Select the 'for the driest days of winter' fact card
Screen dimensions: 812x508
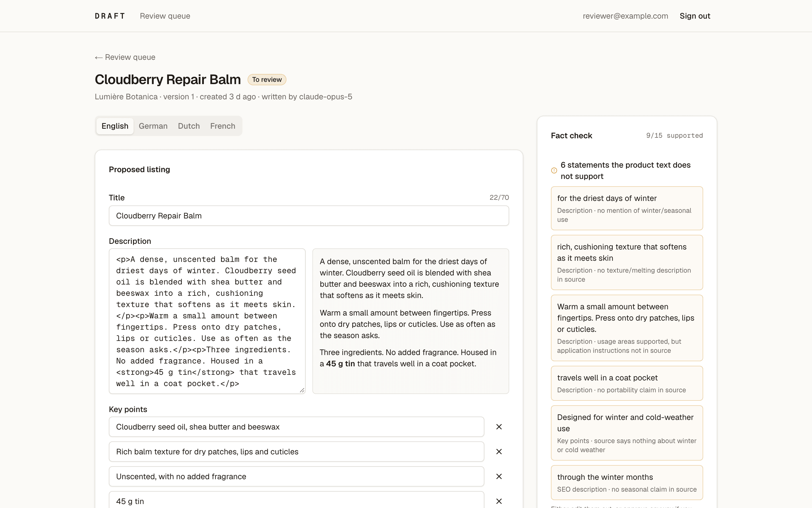coord(627,208)
